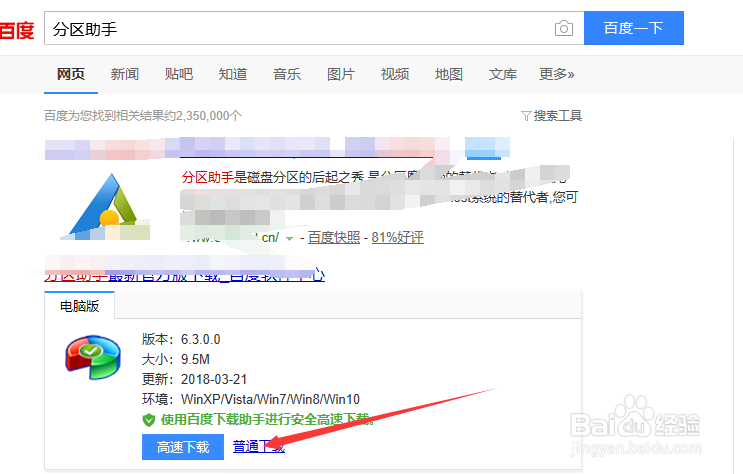Switch to the 音乐 tab
Image resolution: width=743 pixels, height=474 pixels.
coord(287,74)
